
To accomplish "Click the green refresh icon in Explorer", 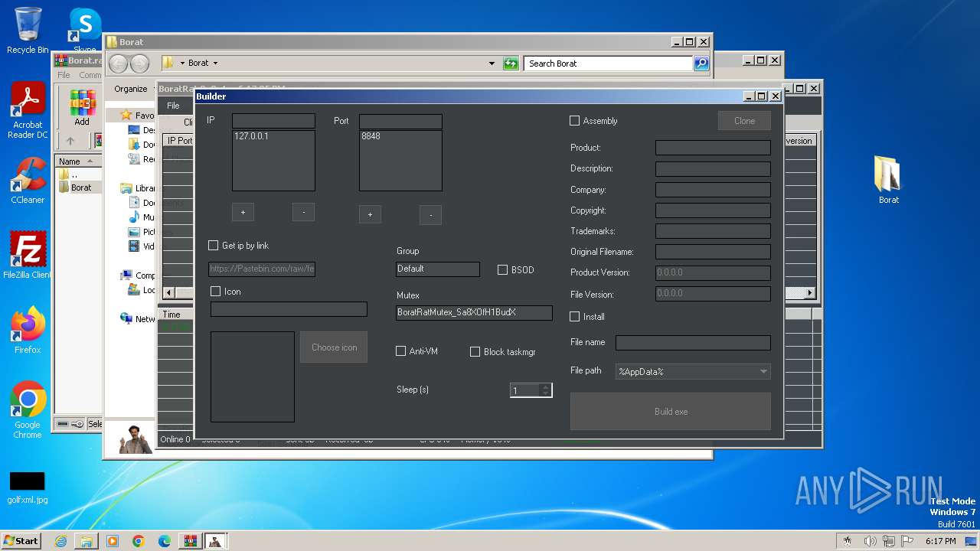I will pyautogui.click(x=511, y=64).
